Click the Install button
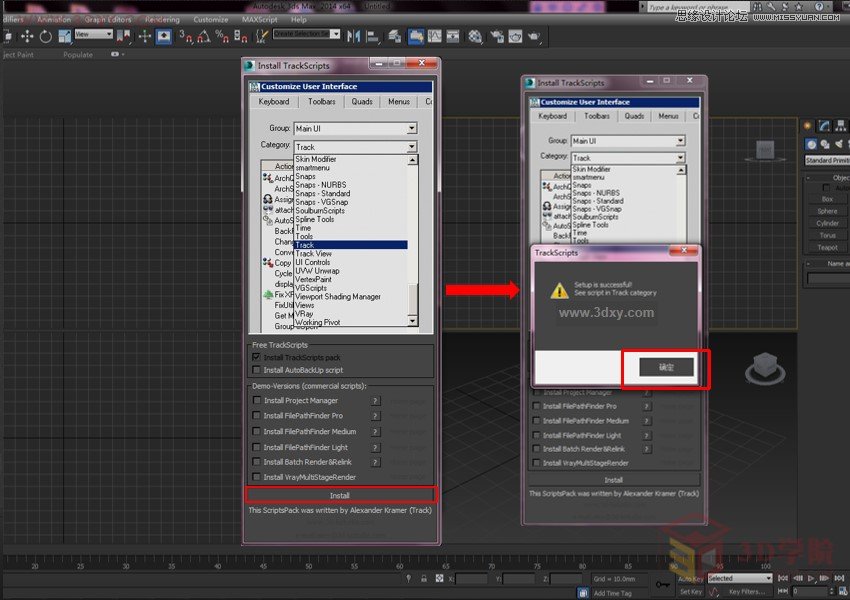 tap(343, 494)
